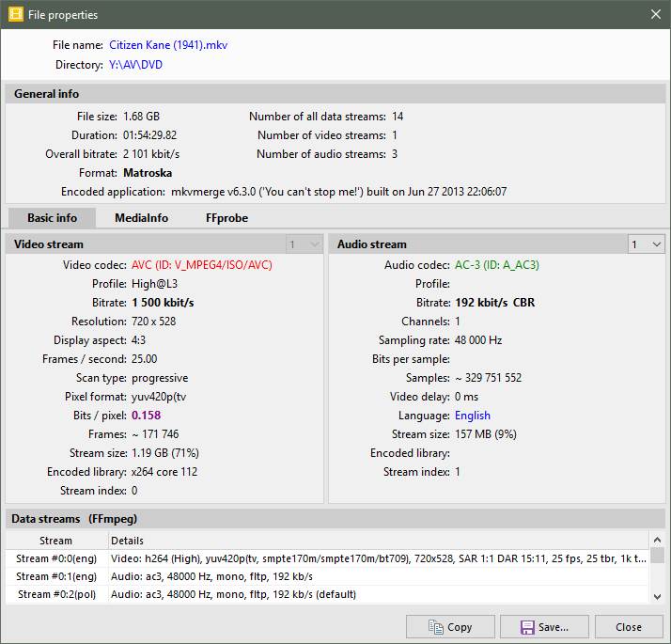Click number of all data streams value 14

coord(398,117)
